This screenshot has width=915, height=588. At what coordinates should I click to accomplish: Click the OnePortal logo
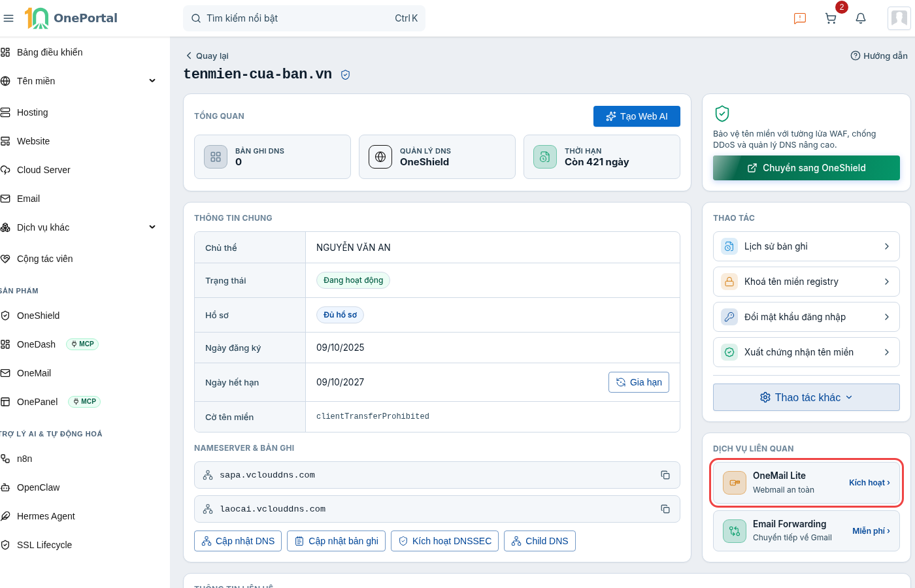[x=71, y=18]
